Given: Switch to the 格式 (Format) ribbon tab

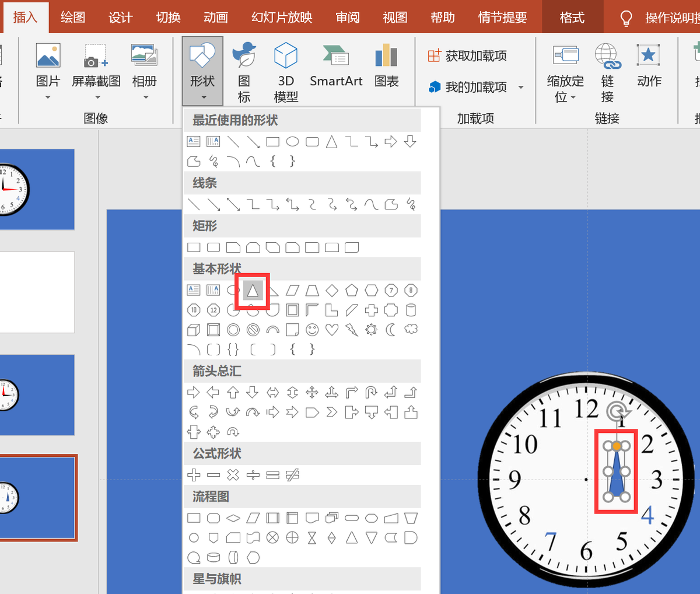Looking at the screenshot, I should 572,16.
